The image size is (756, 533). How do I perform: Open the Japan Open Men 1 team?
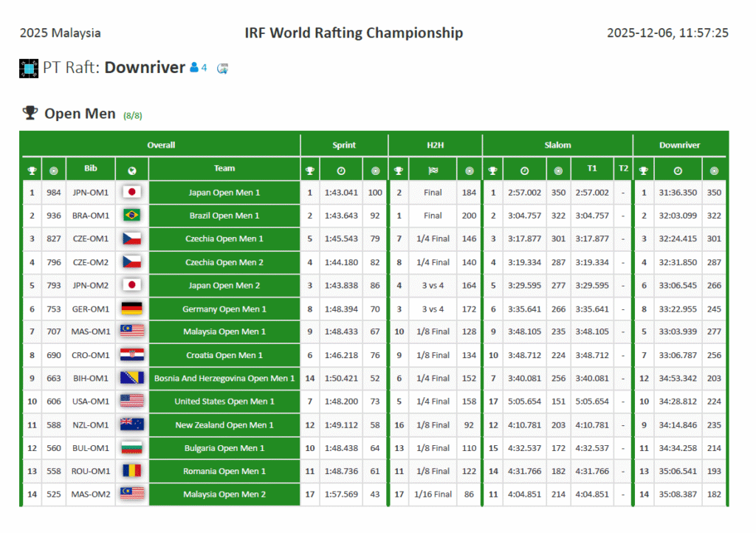224,193
